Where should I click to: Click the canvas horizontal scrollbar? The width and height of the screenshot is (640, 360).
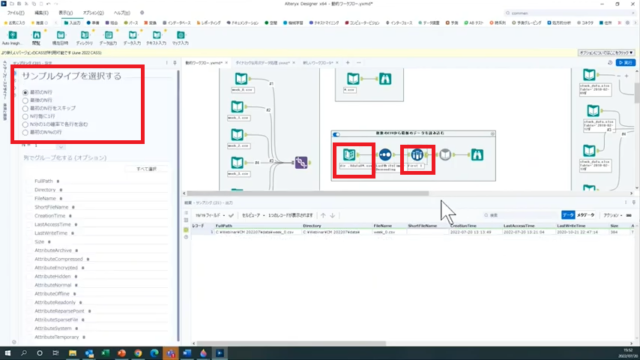[308, 193]
